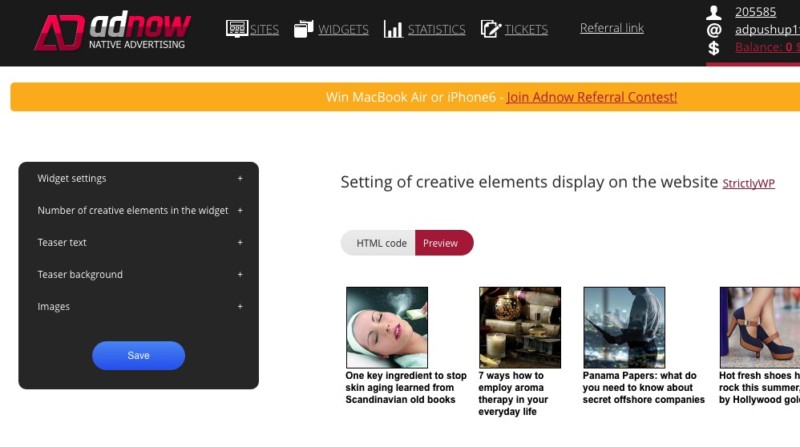Open the Panama Papers teaser headline
The height and width of the screenshot is (447, 800).
point(643,388)
